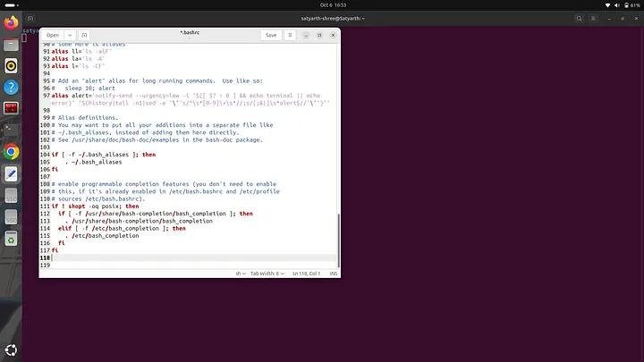Open Firefox from the dock
The width and height of the screenshot is (644, 362).
(x=11, y=22)
